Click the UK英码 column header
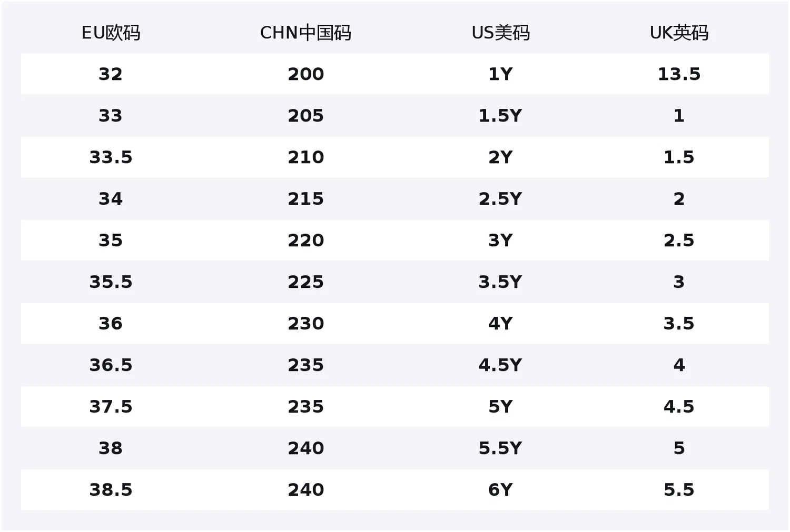 [679, 33]
